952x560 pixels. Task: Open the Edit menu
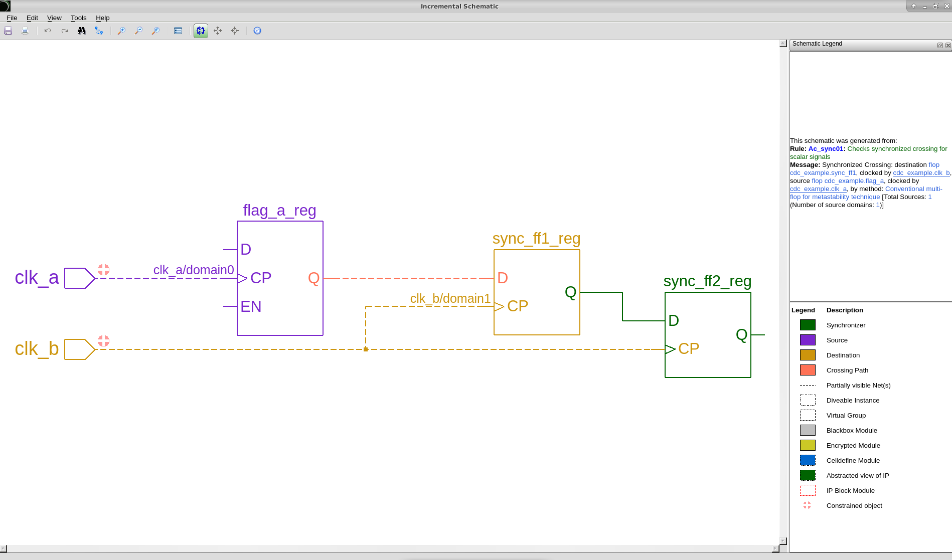32,18
